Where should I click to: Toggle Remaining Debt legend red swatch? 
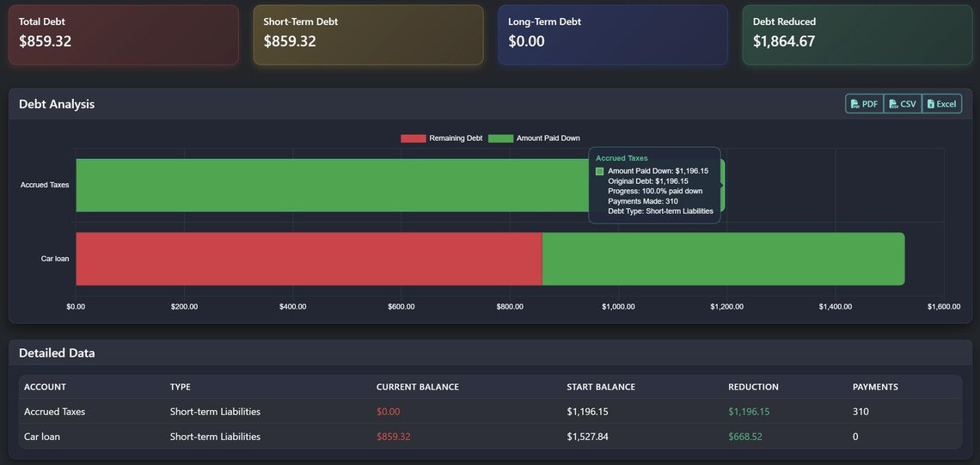413,138
